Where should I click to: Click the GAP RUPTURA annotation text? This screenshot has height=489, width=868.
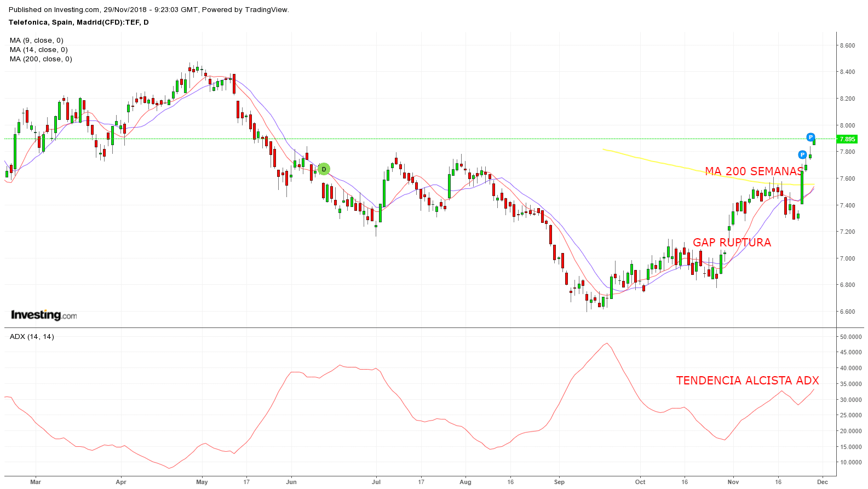[732, 243]
